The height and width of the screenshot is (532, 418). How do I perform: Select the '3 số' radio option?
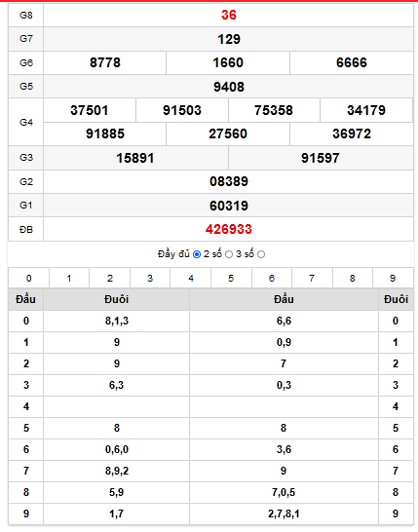[261, 254]
